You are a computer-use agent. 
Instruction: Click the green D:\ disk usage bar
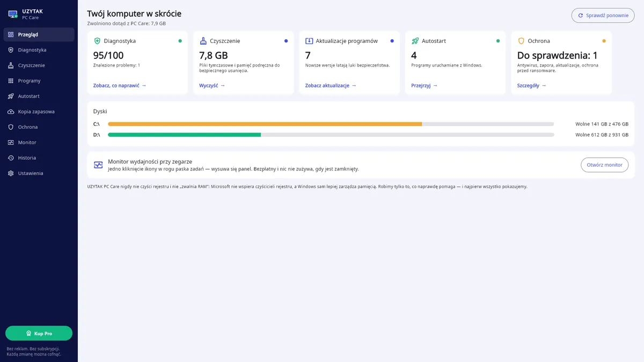pyautogui.click(x=185, y=135)
